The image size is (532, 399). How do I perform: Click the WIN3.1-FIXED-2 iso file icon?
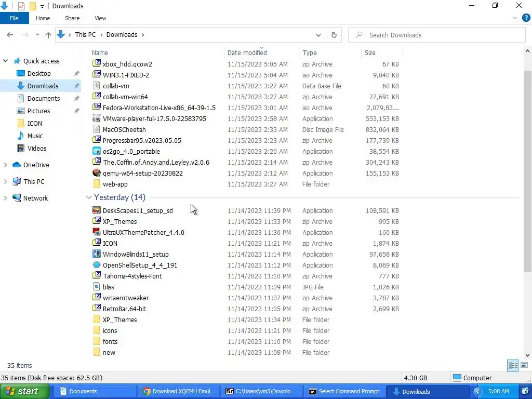pyautogui.click(x=97, y=74)
